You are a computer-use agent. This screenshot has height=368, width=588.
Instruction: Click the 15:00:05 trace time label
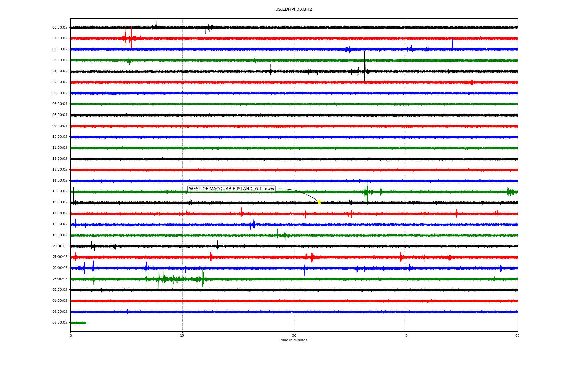(60, 191)
